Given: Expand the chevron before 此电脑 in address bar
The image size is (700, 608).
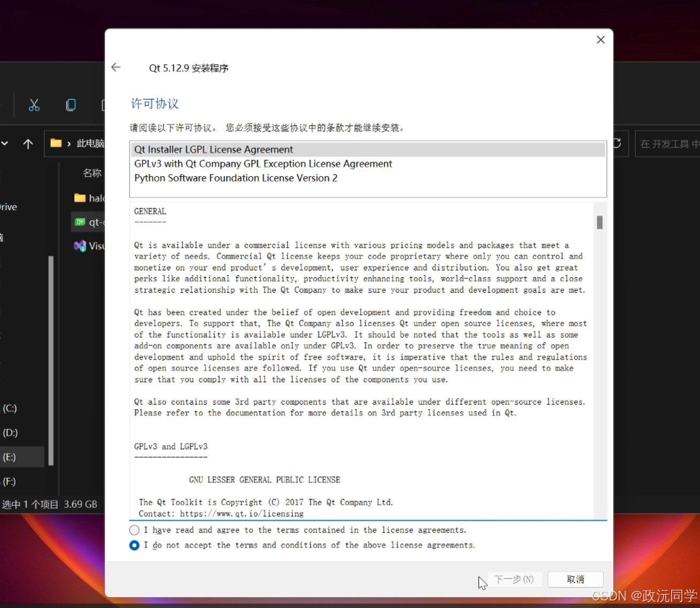Looking at the screenshot, I should (69, 143).
